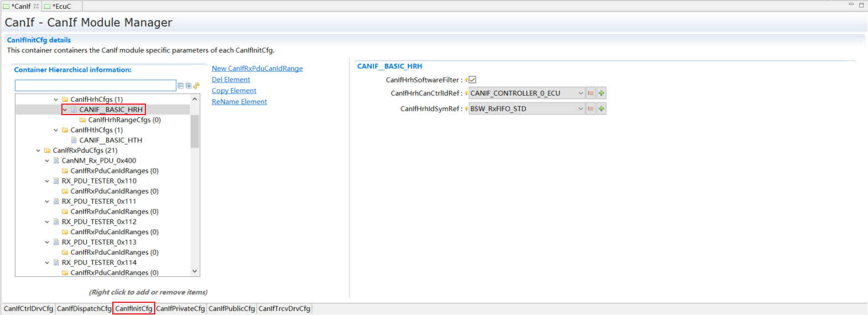This screenshot has width=868, height=315.
Task: Collapse the RX_PDU_TESTER_0x110 node
Action: (x=47, y=181)
